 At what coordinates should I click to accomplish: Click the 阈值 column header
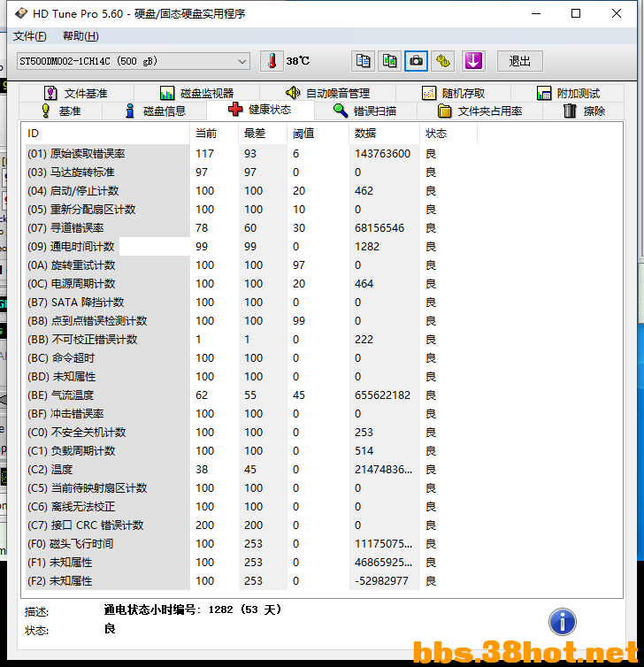pyautogui.click(x=318, y=134)
